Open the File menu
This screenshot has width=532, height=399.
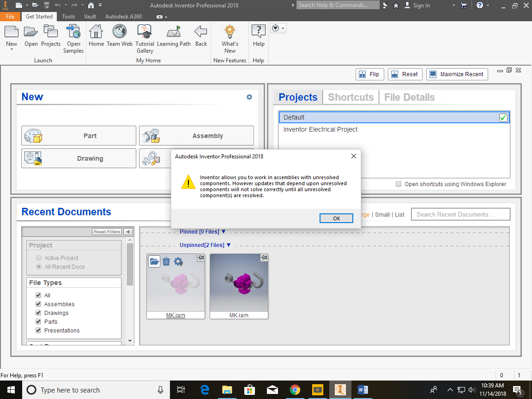10,16
